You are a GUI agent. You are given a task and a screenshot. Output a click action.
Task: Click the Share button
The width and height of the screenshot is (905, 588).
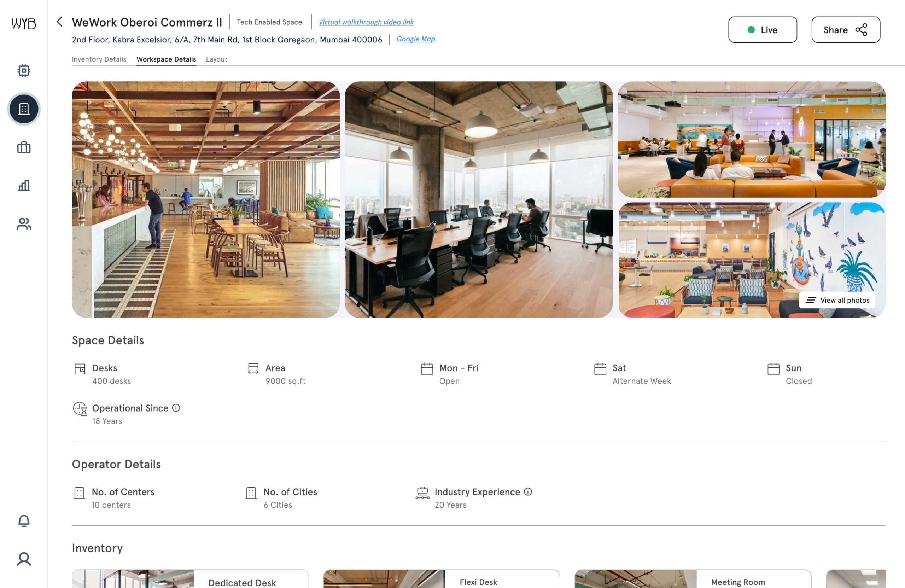(846, 30)
